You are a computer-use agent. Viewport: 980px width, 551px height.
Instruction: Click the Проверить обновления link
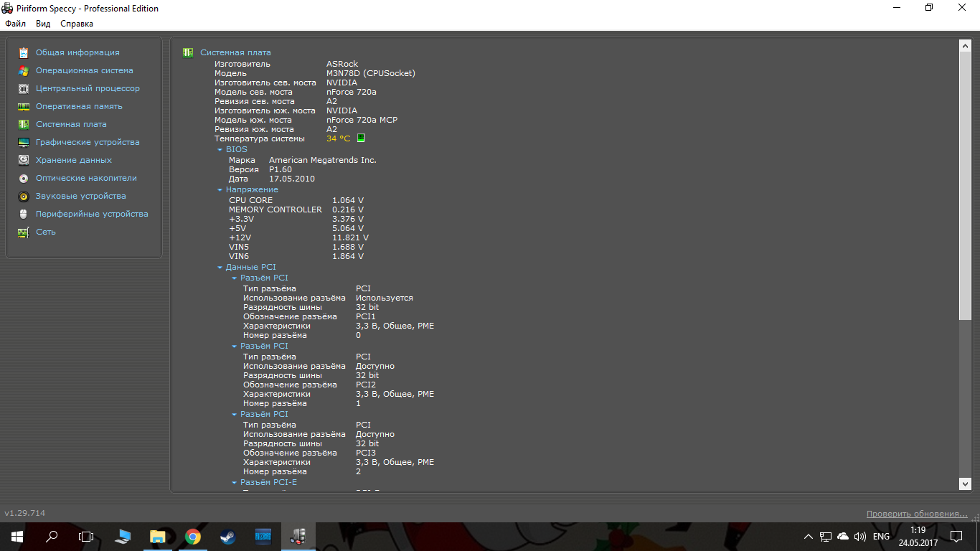pos(917,514)
